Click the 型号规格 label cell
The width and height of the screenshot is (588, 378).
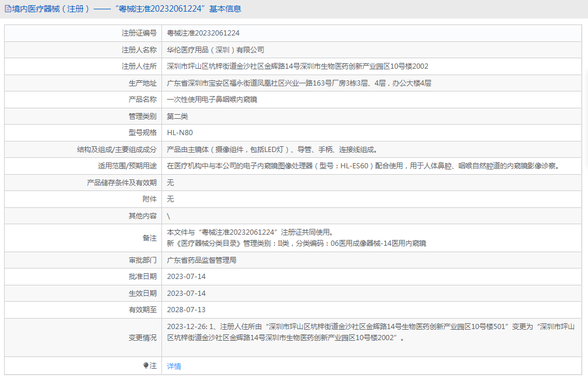point(143,133)
